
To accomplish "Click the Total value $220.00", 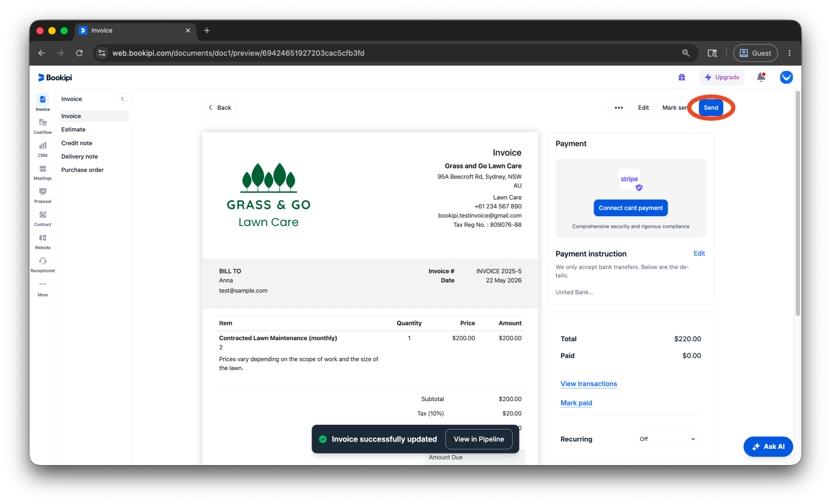I will [x=688, y=339].
